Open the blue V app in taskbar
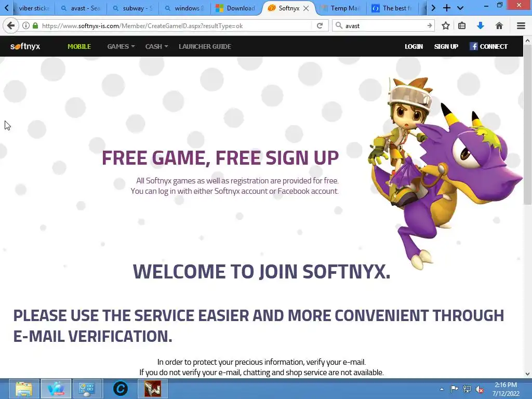Viewport: 532px width, 399px height. click(56, 389)
